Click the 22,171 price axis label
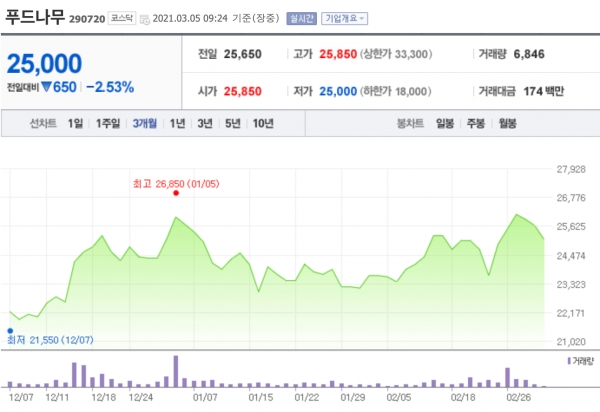This screenshot has height=412, width=600. [571, 313]
